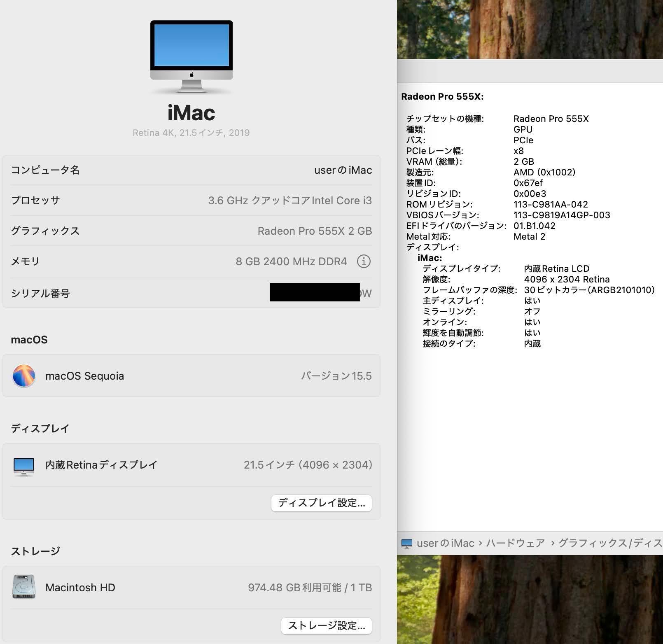Image resolution: width=663 pixels, height=644 pixels.
Task: Select グラフィックス/ディスプレイ path bar item
Action: (609, 543)
